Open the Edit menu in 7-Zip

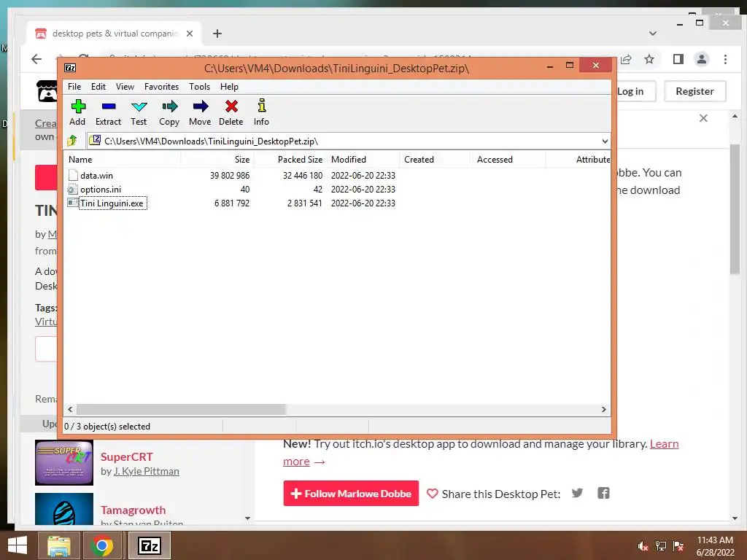(98, 87)
